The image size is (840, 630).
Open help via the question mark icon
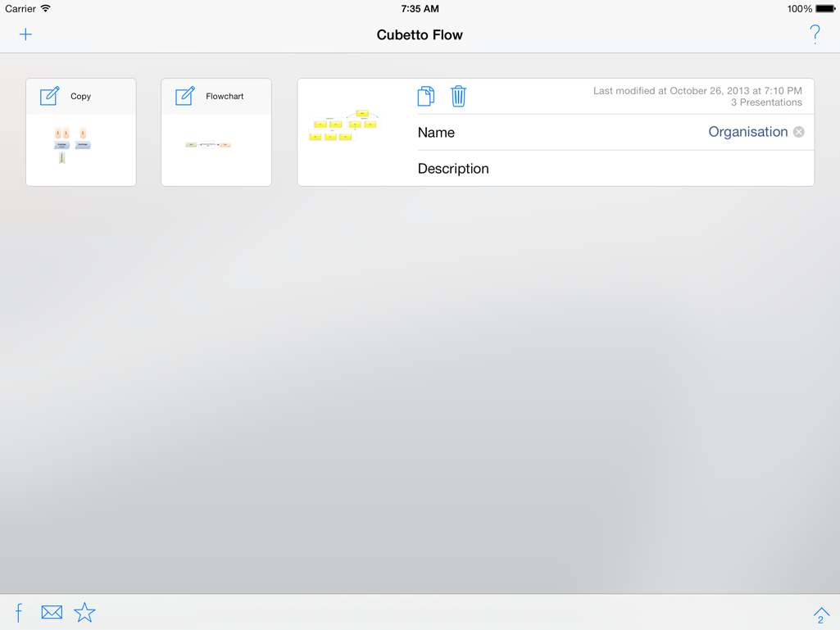click(x=815, y=35)
